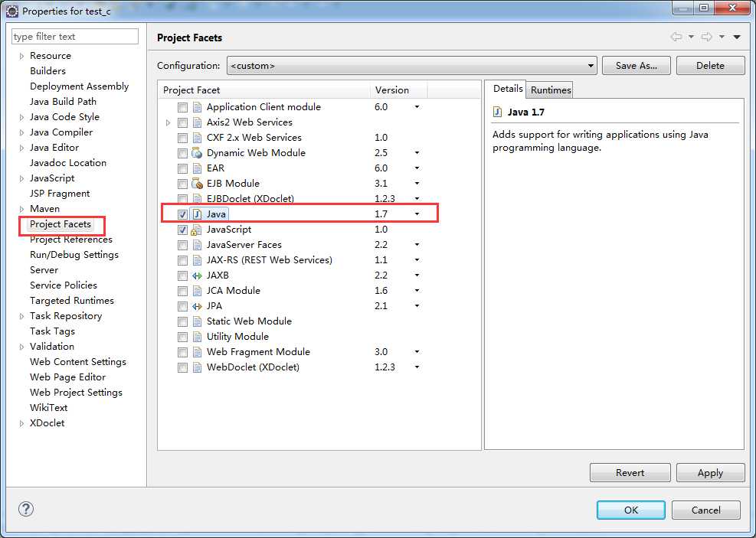
Task: Enable the Application Client module checkbox
Action: (x=182, y=107)
